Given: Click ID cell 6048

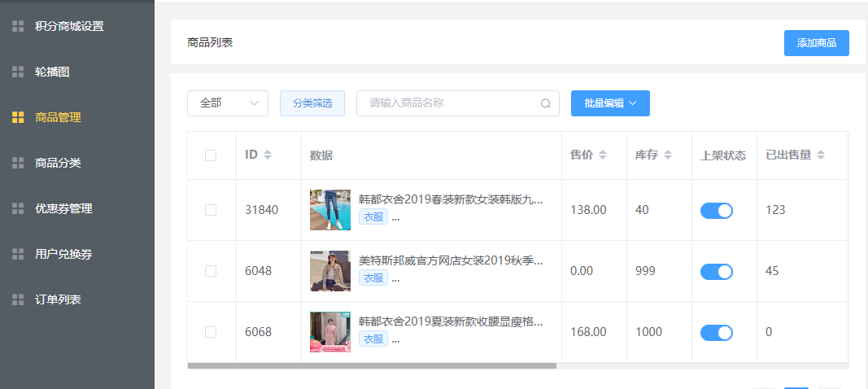Looking at the screenshot, I should [x=258, y=271].
